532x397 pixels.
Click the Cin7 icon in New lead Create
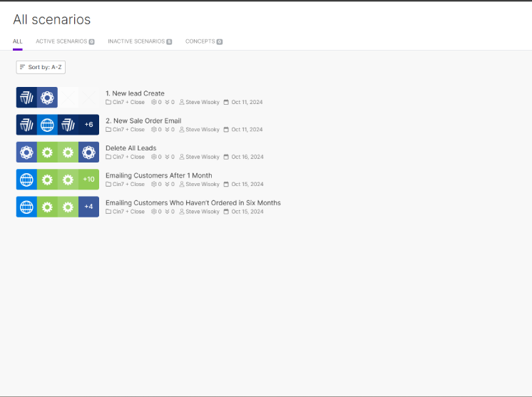26,98
